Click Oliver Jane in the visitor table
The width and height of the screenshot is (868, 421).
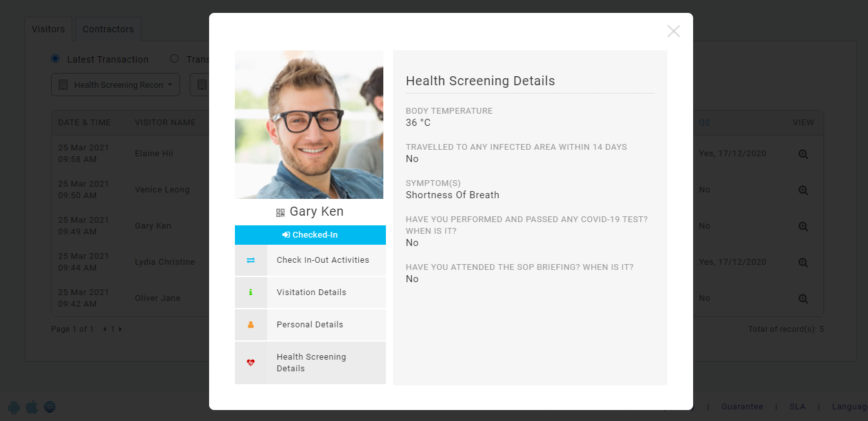[157, 298]
